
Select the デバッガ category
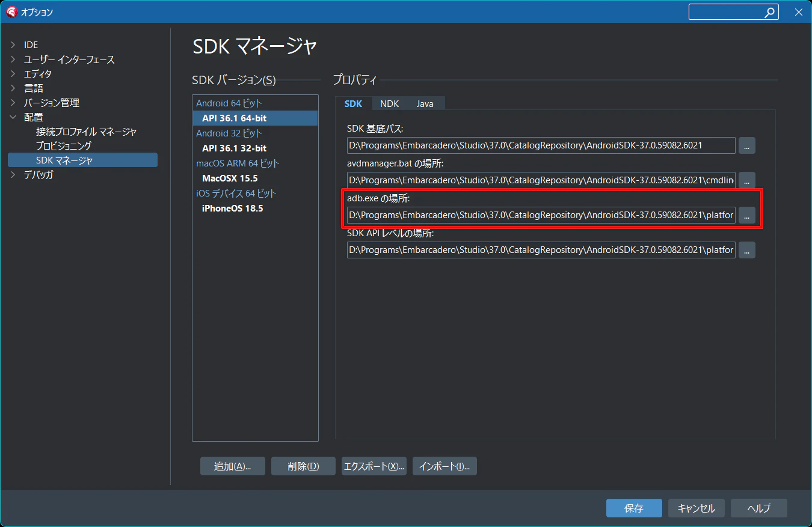38,175
